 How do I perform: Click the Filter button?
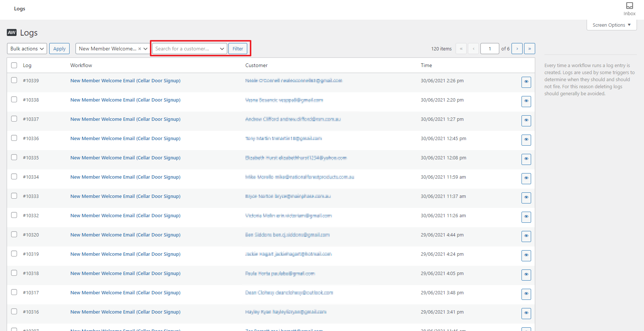pyautogui.click(x=238, y=49)
